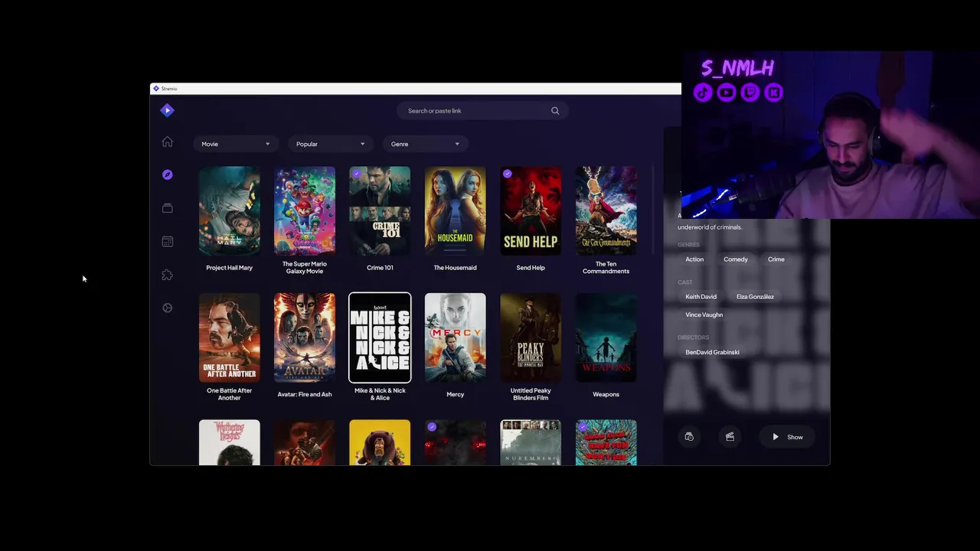Click the "Avatar: Fire and Ash" title text
The image size is (980, 551).
[x=305, y=394]
